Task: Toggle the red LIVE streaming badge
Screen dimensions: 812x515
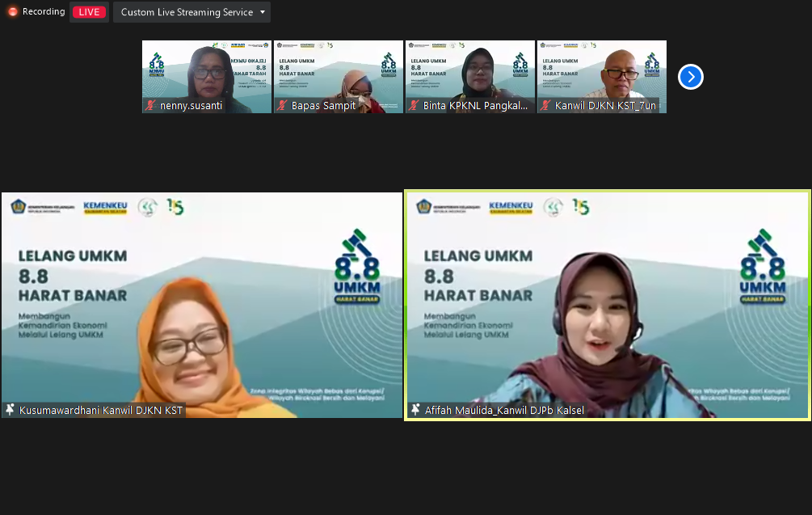Action: tap(89, 11)
